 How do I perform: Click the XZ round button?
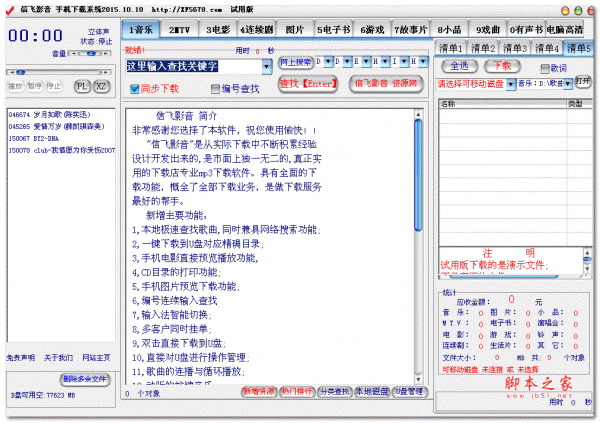[101, 87]
